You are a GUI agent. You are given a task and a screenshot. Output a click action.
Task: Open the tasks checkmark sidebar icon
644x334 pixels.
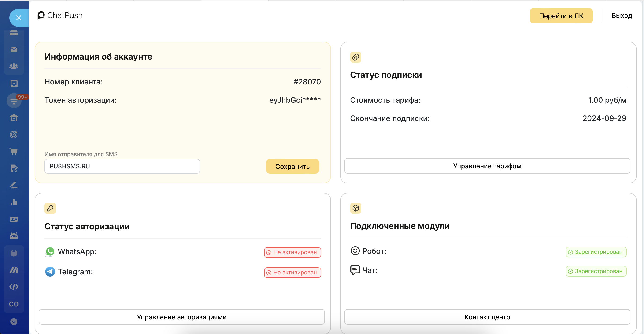pos(14,83)
